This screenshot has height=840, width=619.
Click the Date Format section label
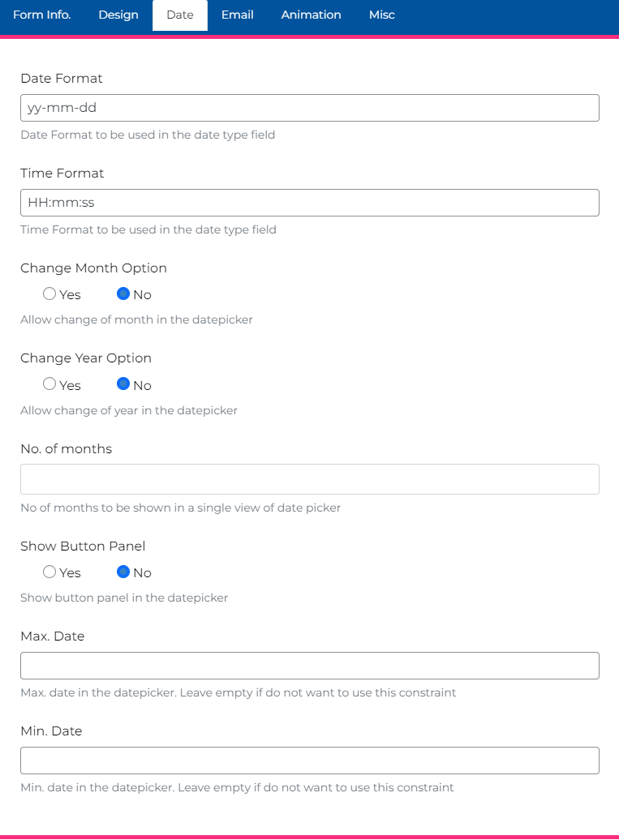coord(62,79)
